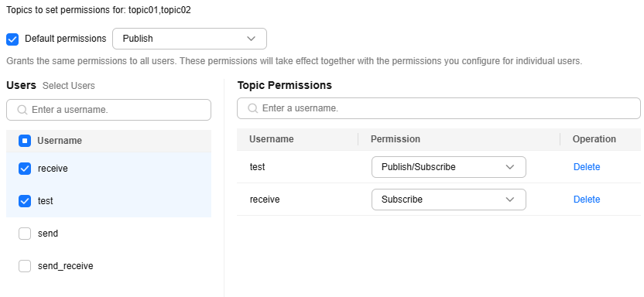
Task: Delete the receive user's topic permission
Action: tap(587, 200)
